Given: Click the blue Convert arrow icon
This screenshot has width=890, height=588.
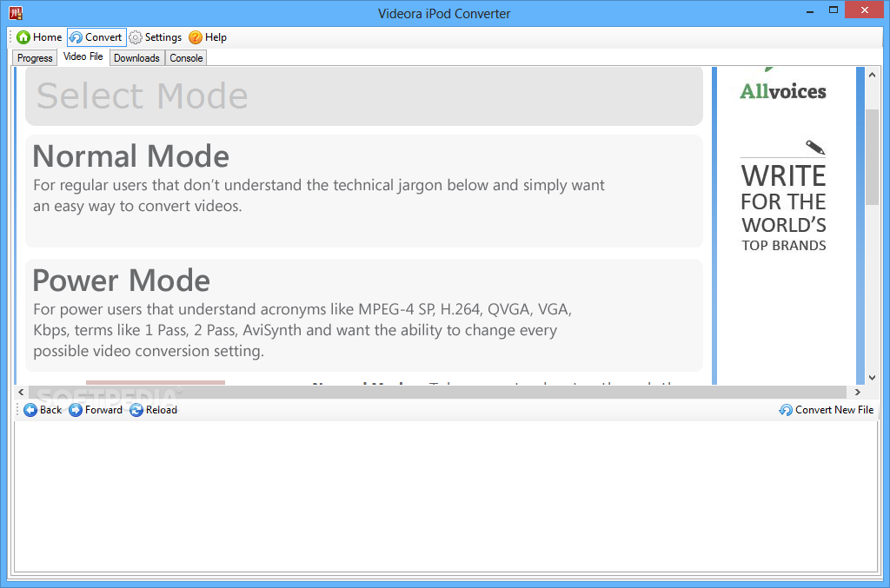Looking at the screenshot, I should pyautogui.click(x=76, y=37).
